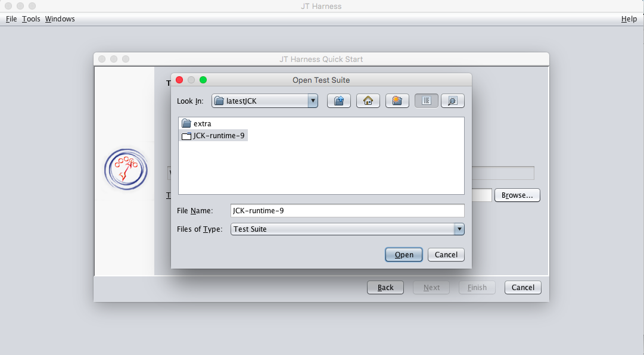Image resolution: width=644 pixels, height=355 pixels.
Task: Cancel the JT Harness Quick Start wizard
Action: (523, 287)
